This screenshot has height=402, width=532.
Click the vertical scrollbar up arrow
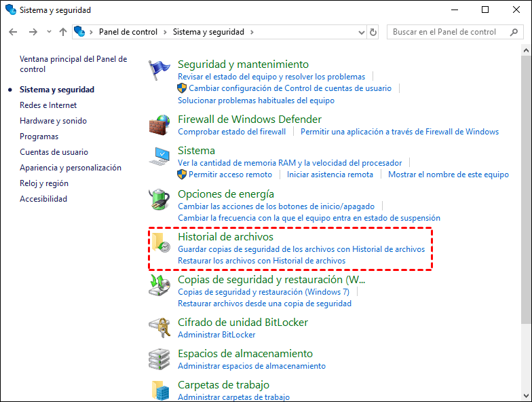pyautogui.click(x=527, y=50)
